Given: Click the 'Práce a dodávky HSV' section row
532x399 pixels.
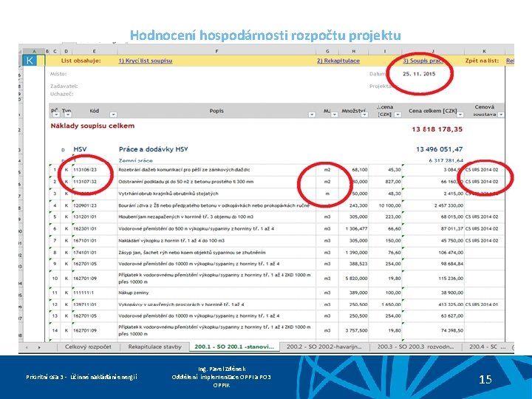Looking at the screenshot, I should pos(154,149).
